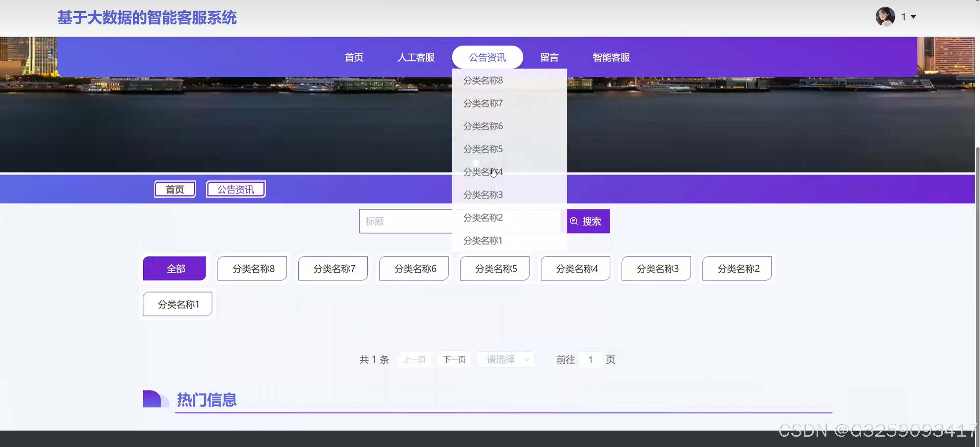Open the 人工客服 navigation item
This screenshot has width=980, height=447.
[x=416, y=58]
